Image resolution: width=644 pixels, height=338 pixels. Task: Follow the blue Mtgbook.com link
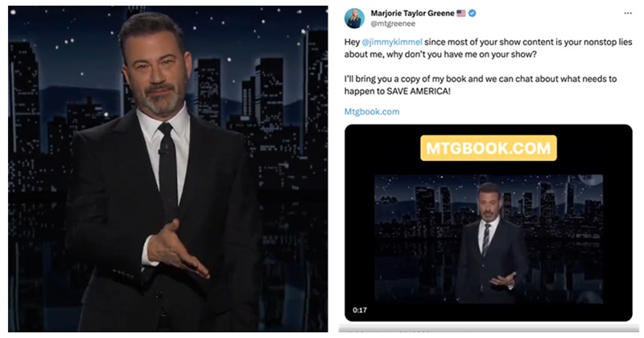coord(372,112)
